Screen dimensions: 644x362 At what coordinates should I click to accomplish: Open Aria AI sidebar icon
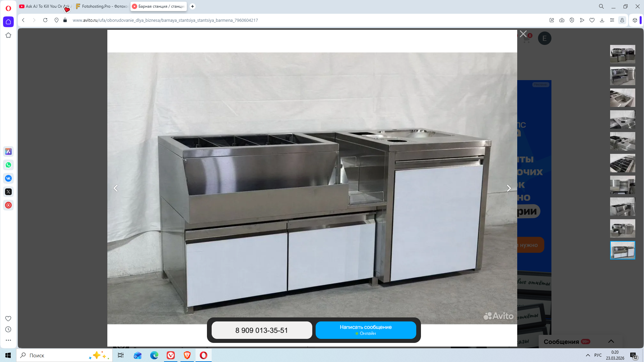(x=8, y=152)
